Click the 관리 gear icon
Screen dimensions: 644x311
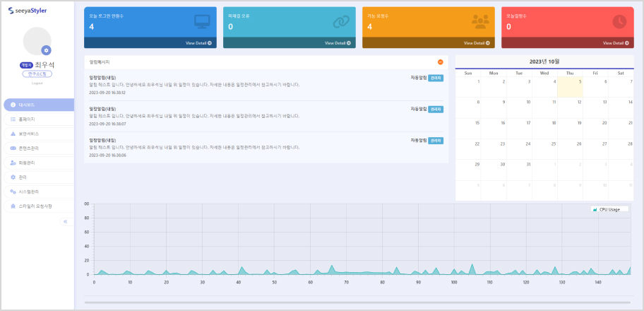pyautogui.click(x=13, y=177)
